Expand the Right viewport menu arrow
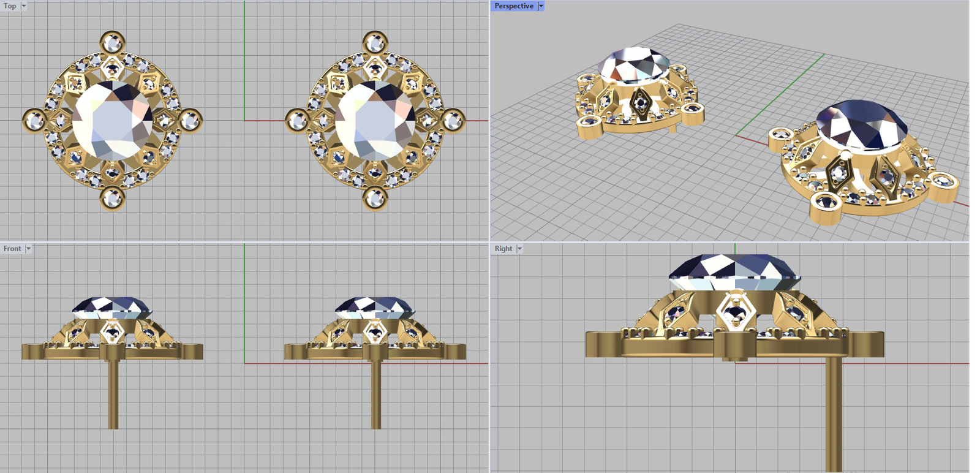Screen dimensions: 980x473 click(x=519, y=248)
